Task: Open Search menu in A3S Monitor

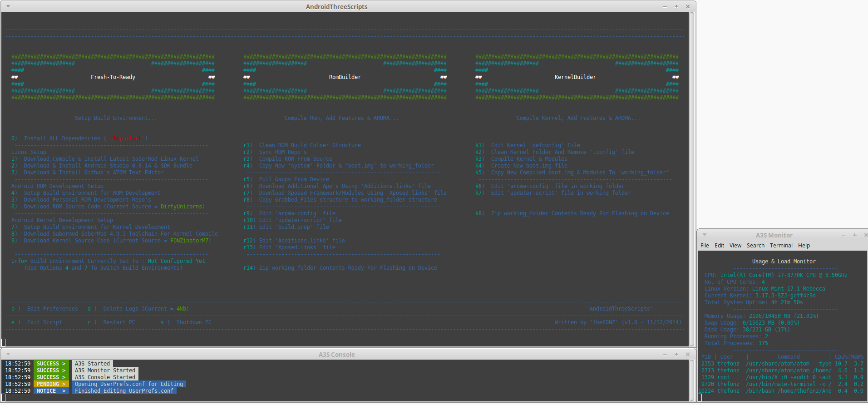Action: [x=755, y=245]
